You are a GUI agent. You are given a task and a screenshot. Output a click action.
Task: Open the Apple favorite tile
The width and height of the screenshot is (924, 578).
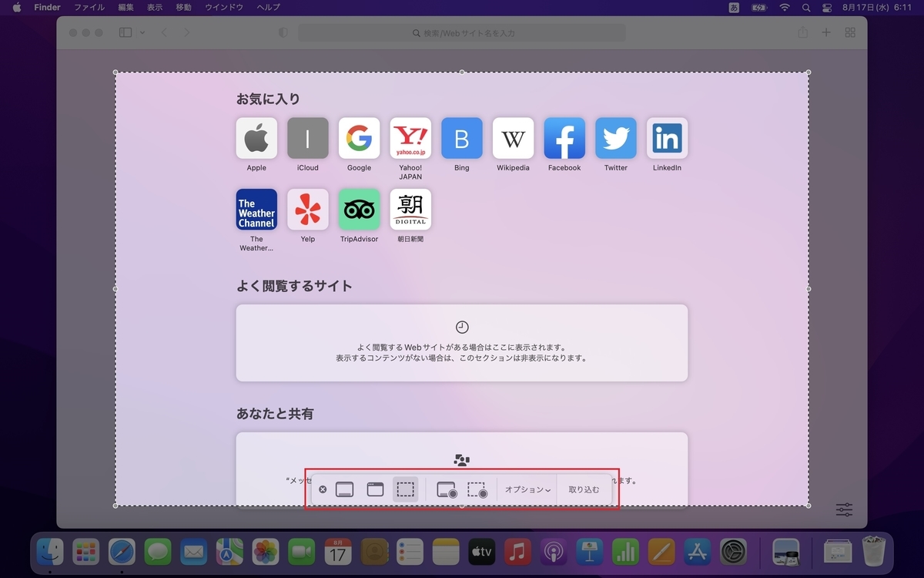pos(256,138)
